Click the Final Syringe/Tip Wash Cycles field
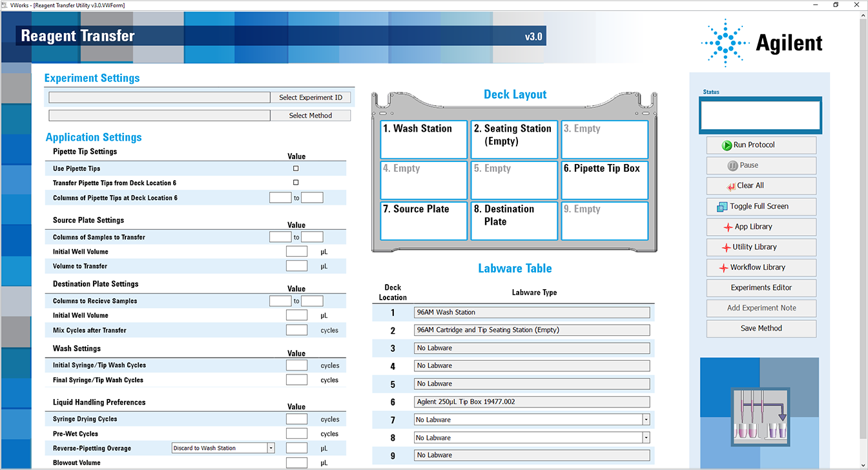This screenshot has height=470, width=868. [296, 380]
